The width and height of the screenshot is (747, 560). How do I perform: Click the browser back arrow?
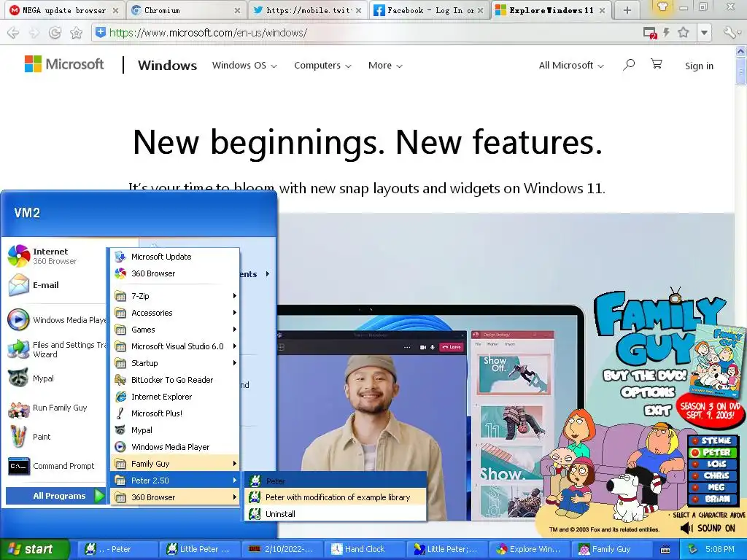point(13,33)
